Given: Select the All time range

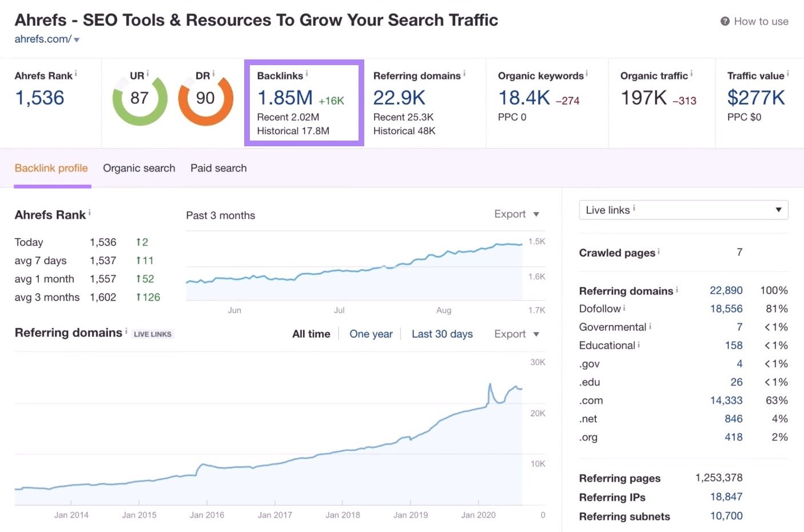Looking at the screenshot, I should point(311,334).
